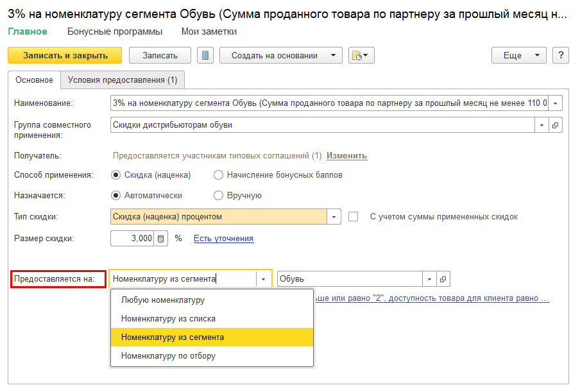Click the Изменить recipient link
Screen dimensions: 580x392
click(346, 156)
